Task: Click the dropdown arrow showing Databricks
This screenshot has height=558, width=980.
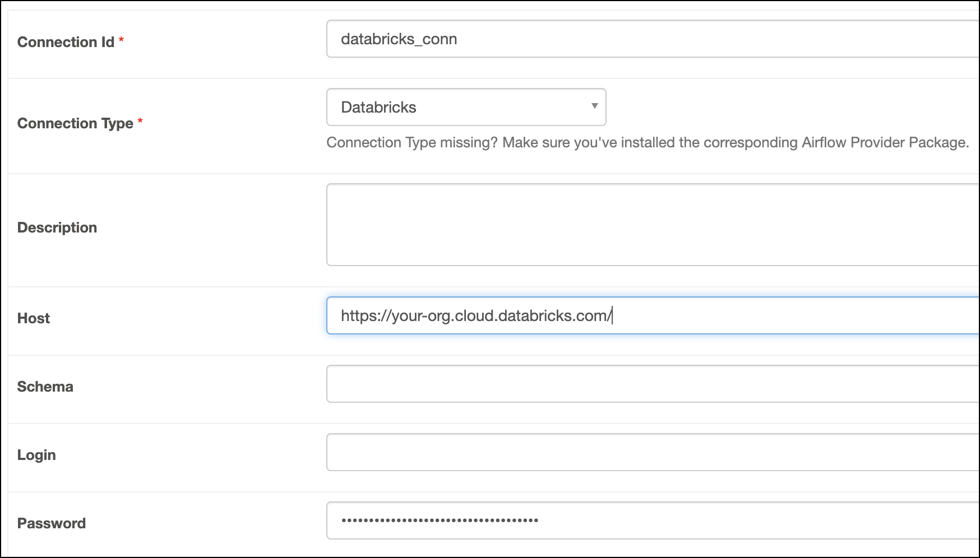Action: (594, 107)
